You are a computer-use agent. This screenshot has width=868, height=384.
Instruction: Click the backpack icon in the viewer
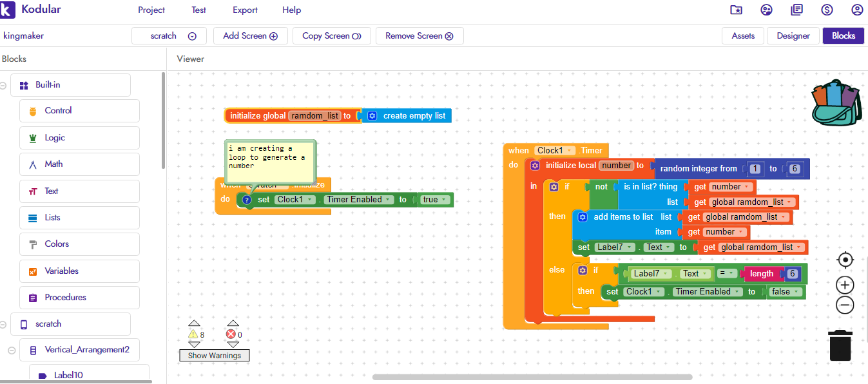tap(836, 102)
